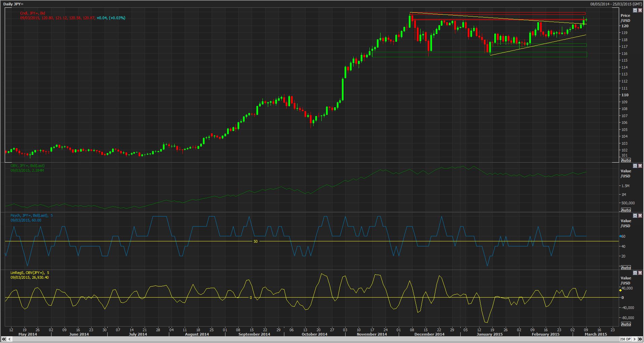Screen dimensions: 644x343
Task: Click the -80,000 tick on LinRegS axis
Action: [x=628, y=318]
